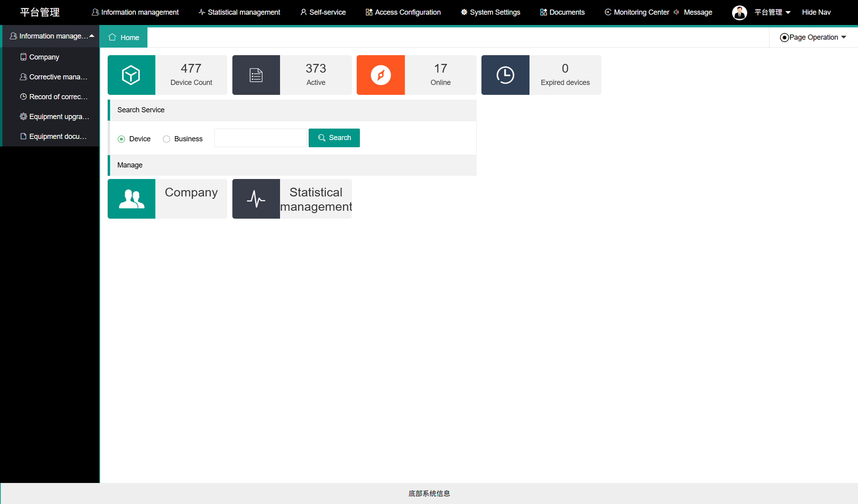
Task: Click the pulse icon for Statistical management tile
Action: (256, 199)
